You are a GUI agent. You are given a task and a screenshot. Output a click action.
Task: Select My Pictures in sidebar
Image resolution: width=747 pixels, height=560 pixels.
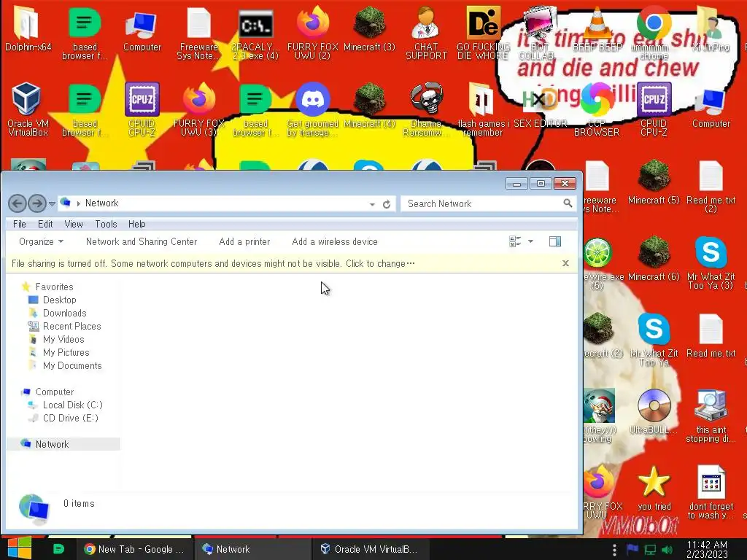(x=66, y=352)
